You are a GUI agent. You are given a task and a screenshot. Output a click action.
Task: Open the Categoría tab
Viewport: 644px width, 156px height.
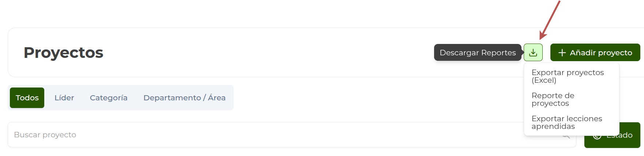pyautogui.click(x=109, y=98)
